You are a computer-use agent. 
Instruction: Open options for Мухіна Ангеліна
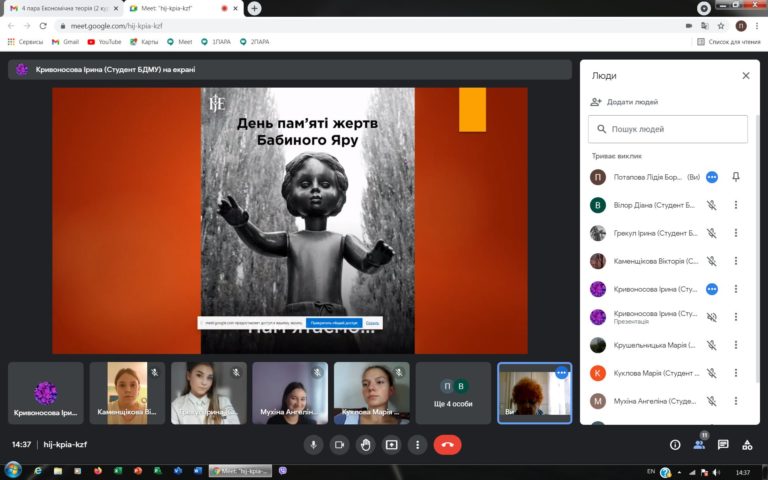pos(736,401)
